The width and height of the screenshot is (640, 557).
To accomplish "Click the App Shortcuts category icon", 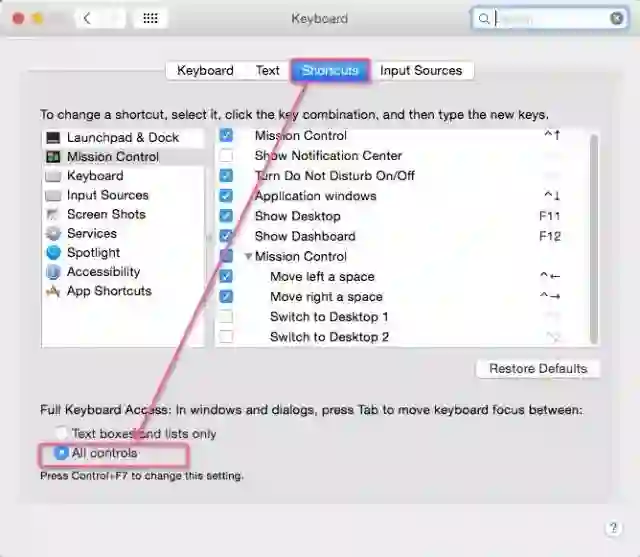I will [53, 291].
